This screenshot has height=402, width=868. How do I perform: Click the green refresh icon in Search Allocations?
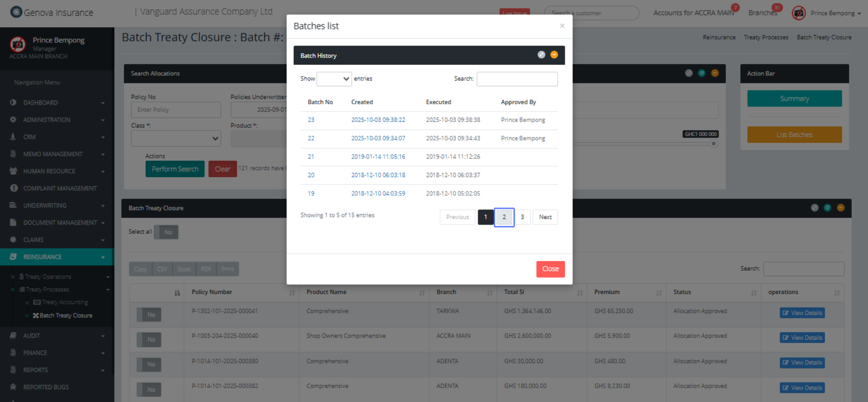pyautogui.click(x=702, y=73)
